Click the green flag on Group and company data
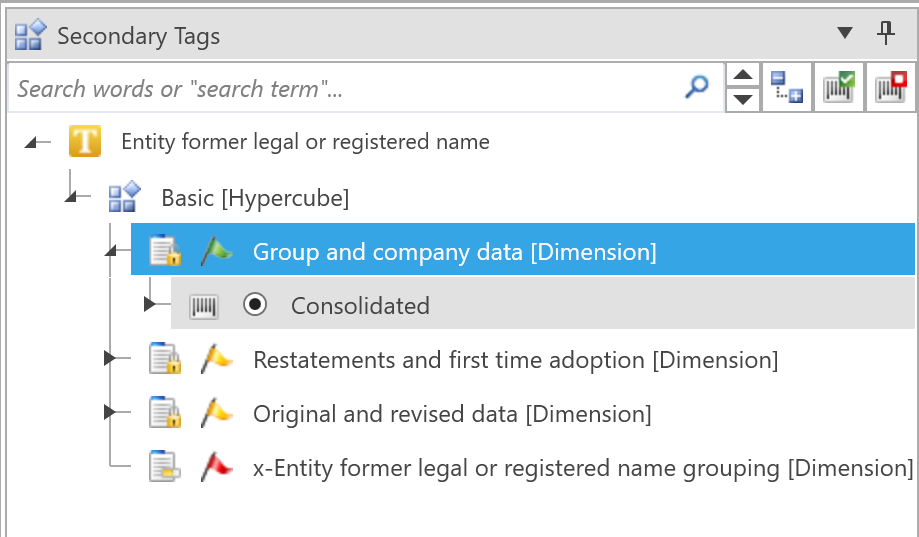This screenshot has height=537, width=919. [216, 251]
